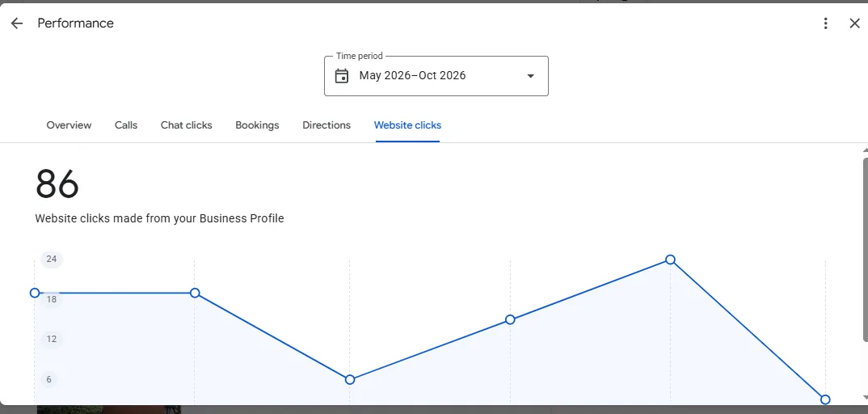
Task: Click the y-axis label "6"
Action: (48, 380)
